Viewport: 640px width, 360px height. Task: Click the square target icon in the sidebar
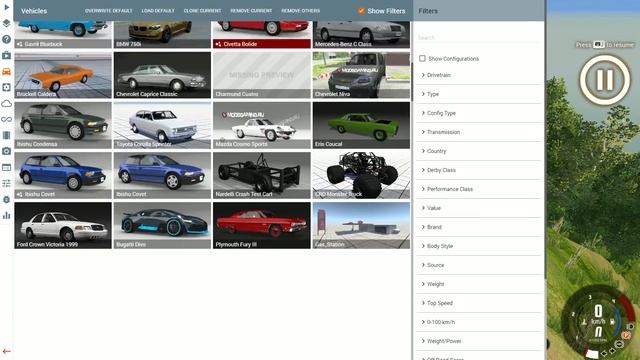(7, 87)
